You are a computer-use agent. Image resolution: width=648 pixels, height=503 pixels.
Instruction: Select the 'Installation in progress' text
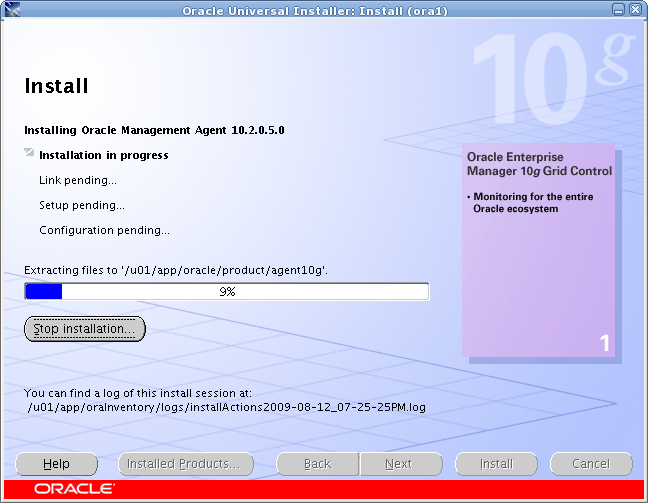[x=104, y=155]
